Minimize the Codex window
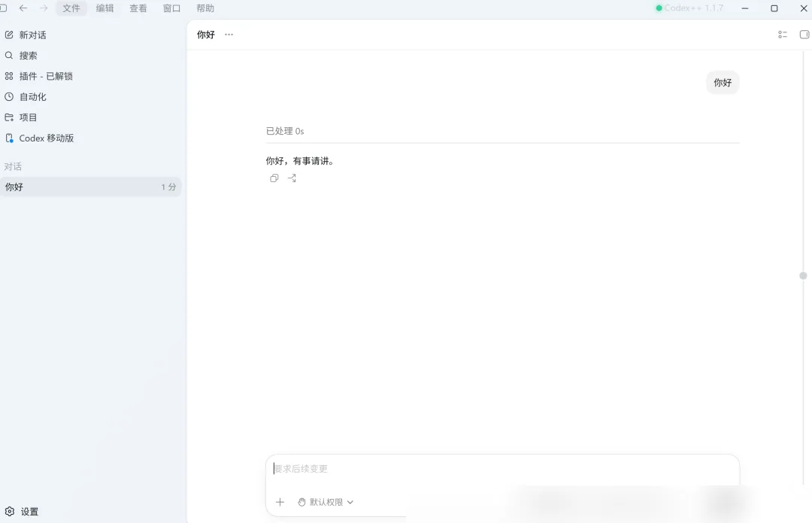Image resolution: width=812 pixels, height=523 pixels. pos(744,8)
